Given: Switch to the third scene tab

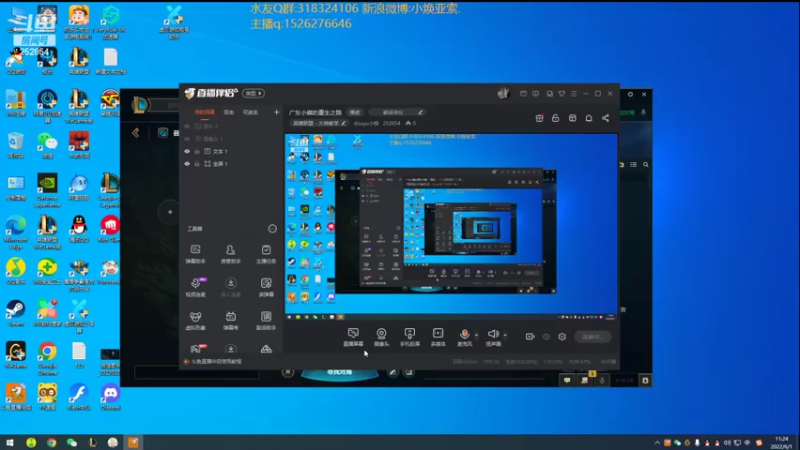Looking at the screenshot, I should (x=250, y=112).
